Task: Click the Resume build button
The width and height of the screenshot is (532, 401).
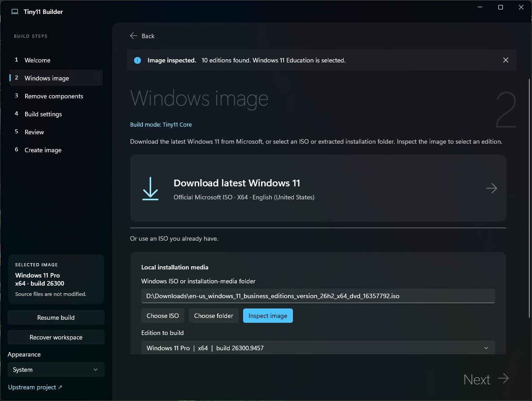Action: 56,317
